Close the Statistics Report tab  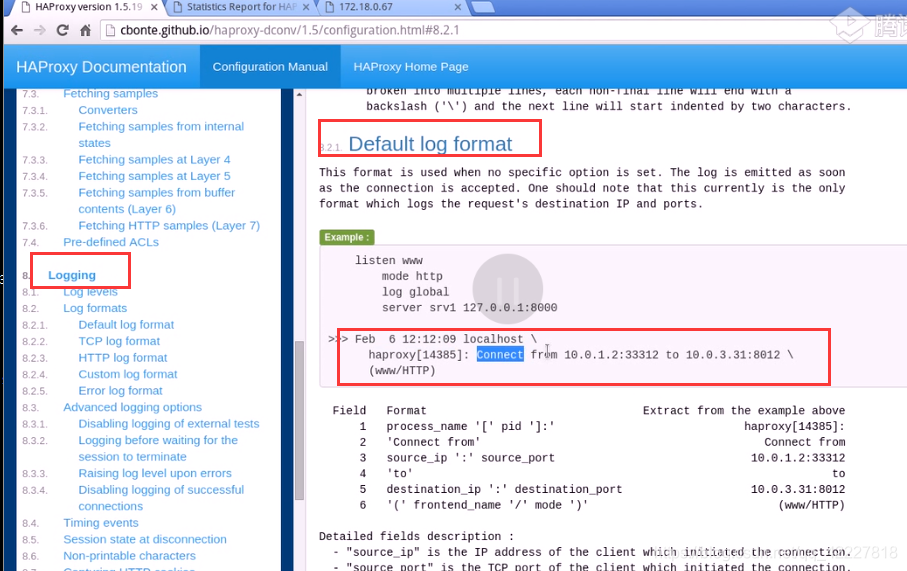306,7
